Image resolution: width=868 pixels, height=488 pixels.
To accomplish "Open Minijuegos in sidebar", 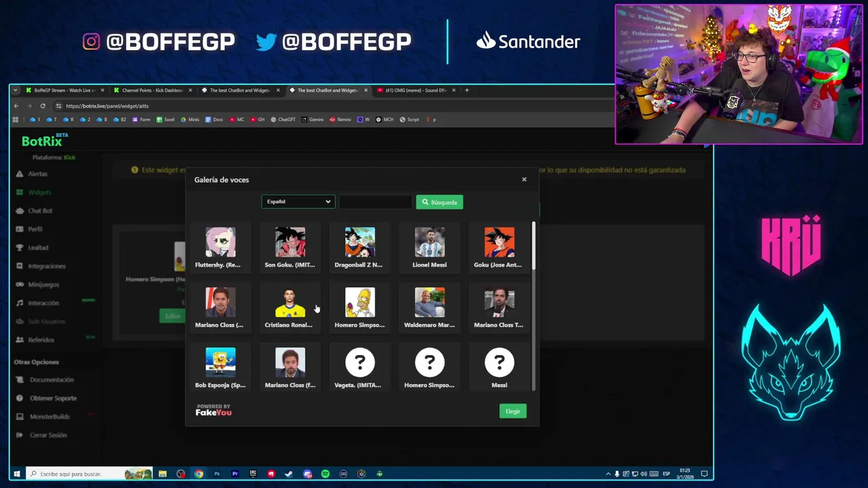I will [x=43, y=285].
